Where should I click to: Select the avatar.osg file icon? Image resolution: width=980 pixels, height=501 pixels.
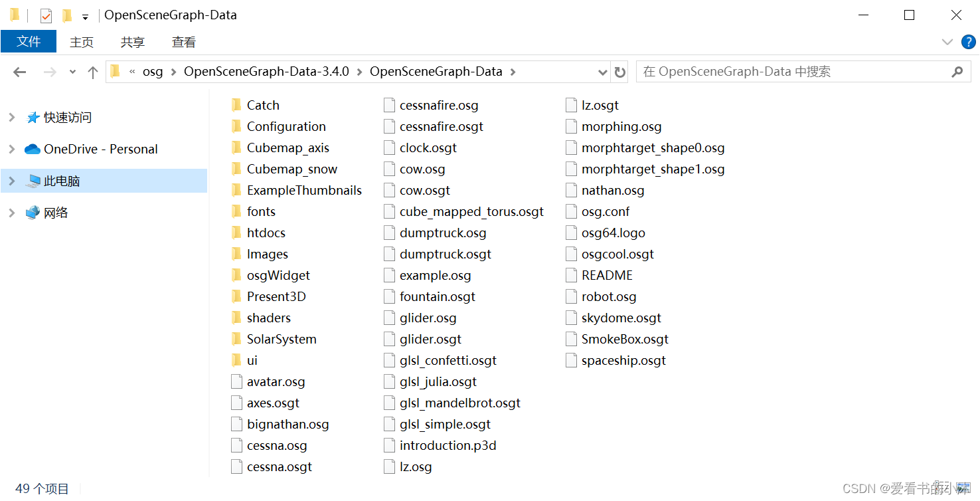pyautogui.click(x=236, y=381)
